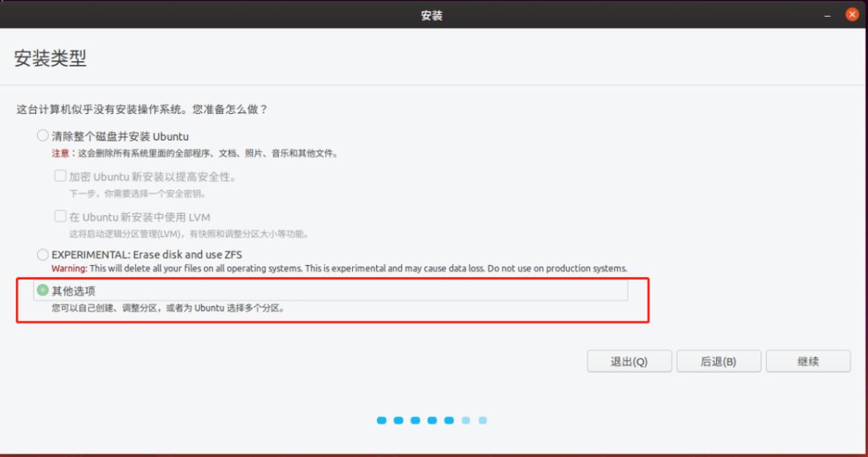The height and width of the screenshot is (457, 868).
Task: Click the LVM description text 这将启动逻辑分区管理
Action: [189, 234]
